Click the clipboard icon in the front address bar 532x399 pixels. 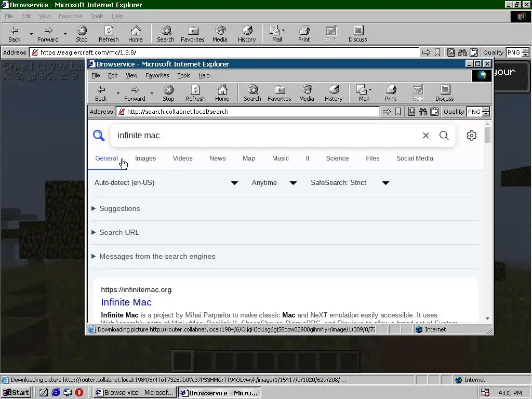(434, 112)
